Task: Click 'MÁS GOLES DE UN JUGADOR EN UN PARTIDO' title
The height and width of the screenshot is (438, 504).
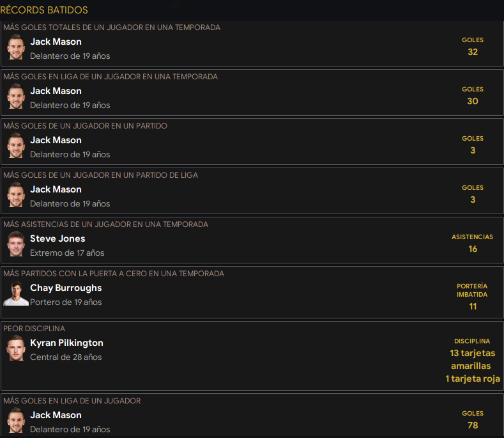Action: (x=85, y=126)
